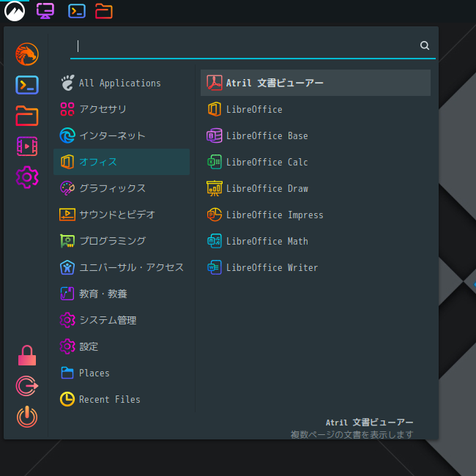This screenshot has width=476, height=476.
Task: Select the All Applications category
Action: click(x=122, y=83)
